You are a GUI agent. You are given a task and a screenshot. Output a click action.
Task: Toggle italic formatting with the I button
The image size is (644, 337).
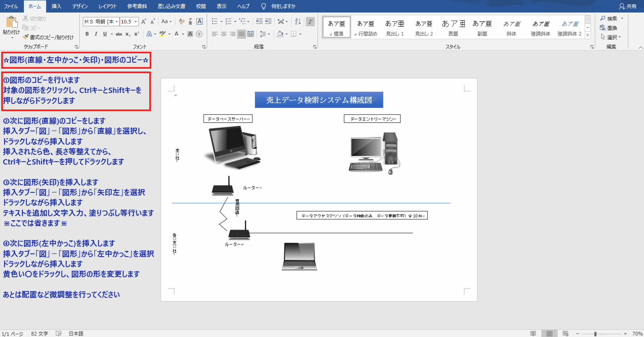[96, 34]
